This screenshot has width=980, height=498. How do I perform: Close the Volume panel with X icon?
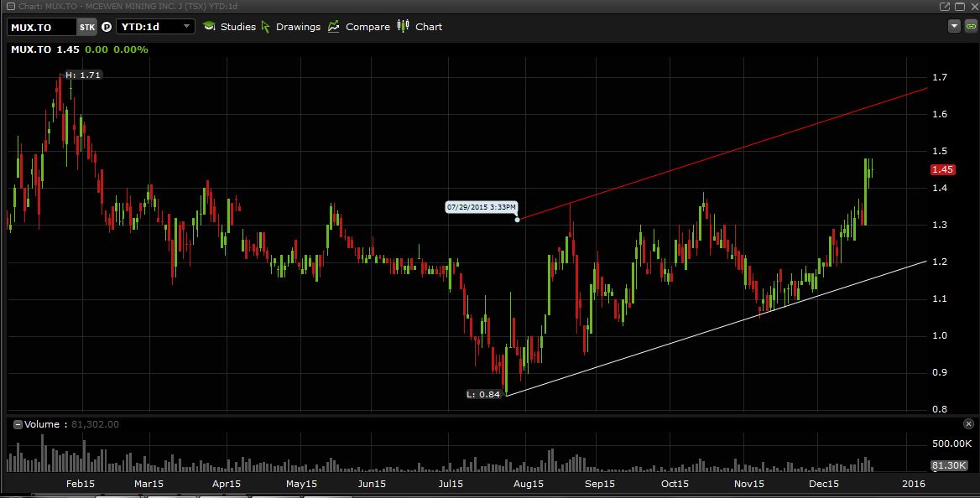click(968, 424)
